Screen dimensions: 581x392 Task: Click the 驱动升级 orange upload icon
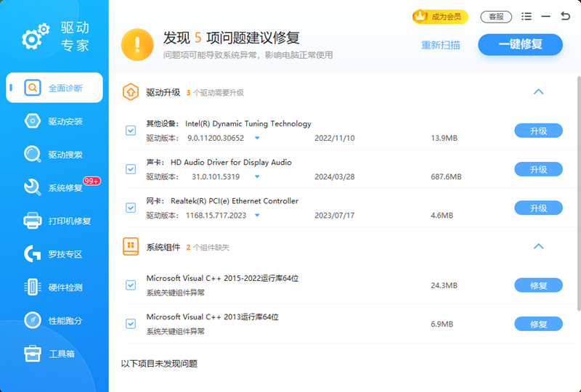(x=131, y=92)
